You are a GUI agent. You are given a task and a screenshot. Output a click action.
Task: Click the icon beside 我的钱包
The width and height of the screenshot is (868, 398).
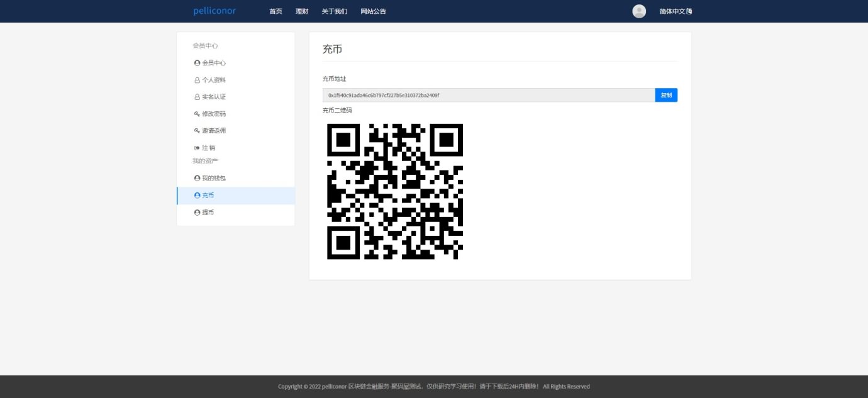(x=197, y=178)
